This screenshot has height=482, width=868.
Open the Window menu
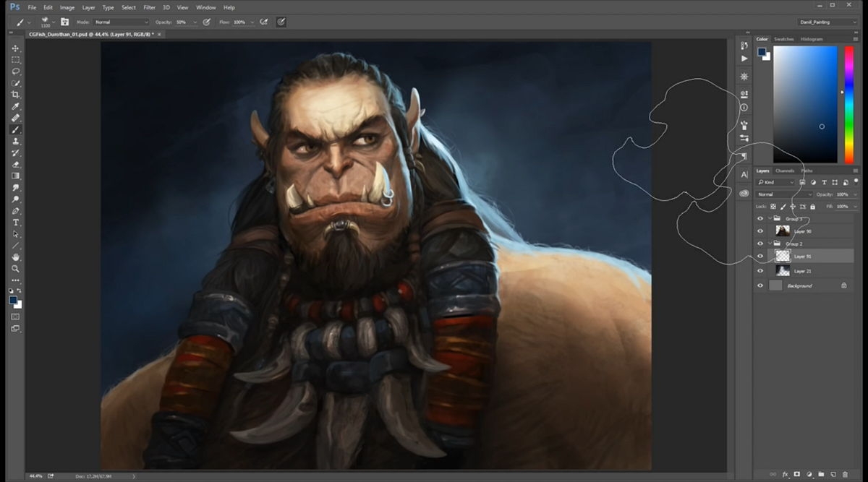click(x=205, y=7)
